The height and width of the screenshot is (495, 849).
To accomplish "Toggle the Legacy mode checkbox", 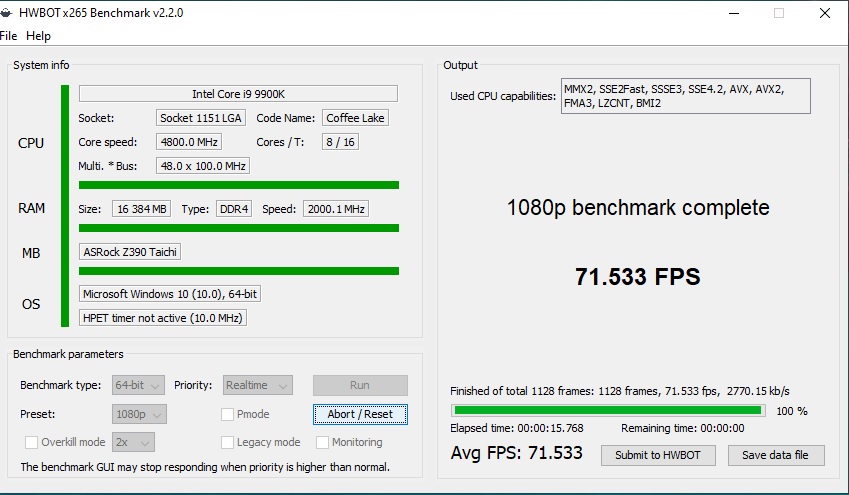I will (x=227, y=442).
